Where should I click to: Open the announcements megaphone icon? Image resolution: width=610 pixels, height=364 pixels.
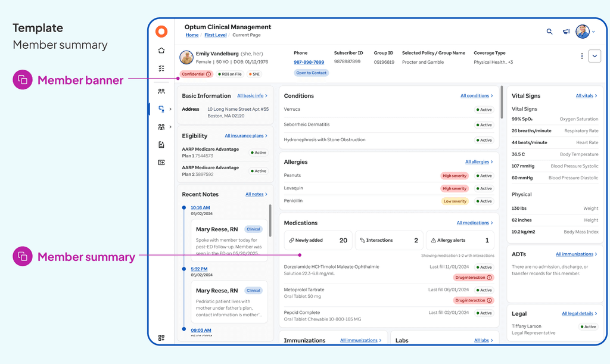click(x=566, y=32)
